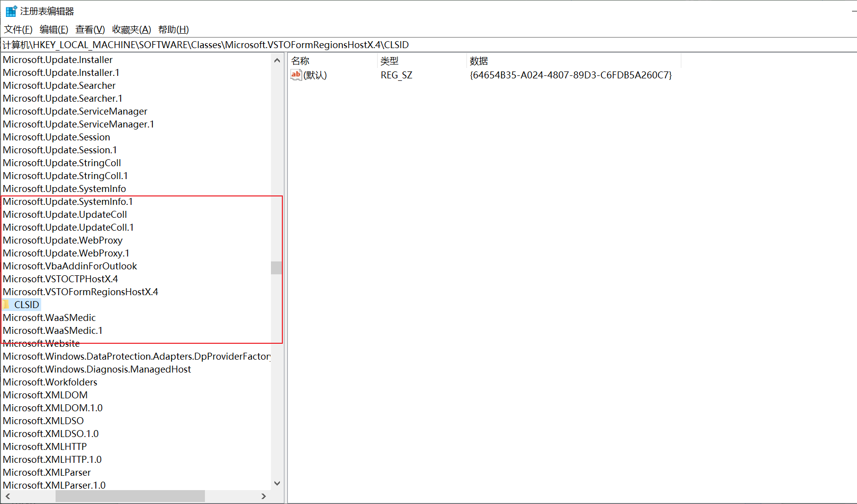This screenshot has width=857, height=504.
Task: Select Microsoft.Windows.DataProtection.Adapters.DpProviderFactory key
Action: (136, 356)
